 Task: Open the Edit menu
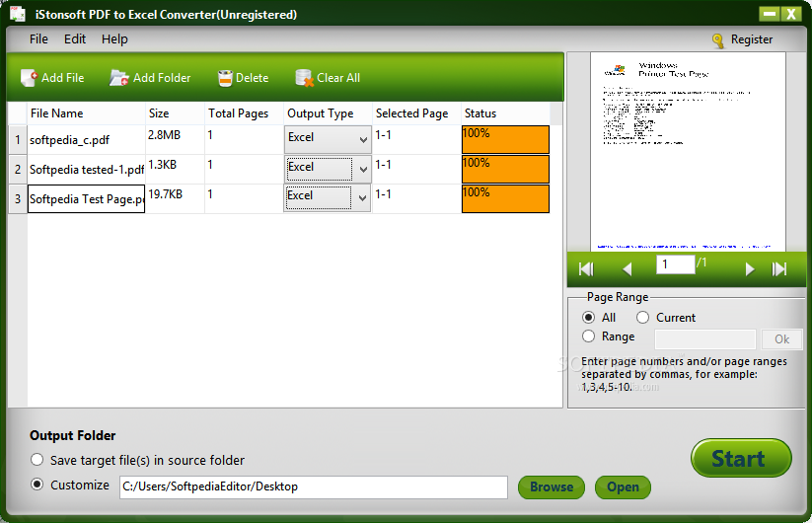click(x=75, y=39)
